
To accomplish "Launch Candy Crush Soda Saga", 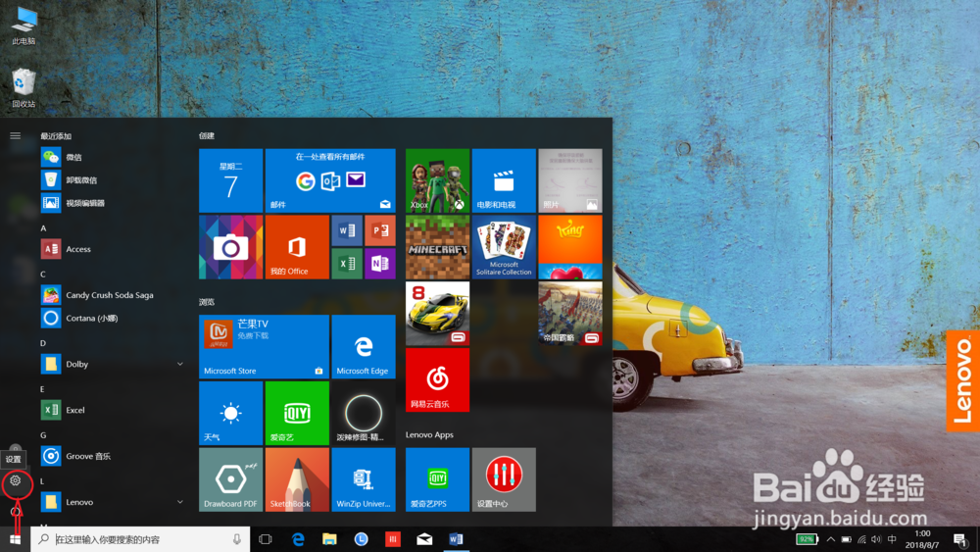I will pos(113,295).
